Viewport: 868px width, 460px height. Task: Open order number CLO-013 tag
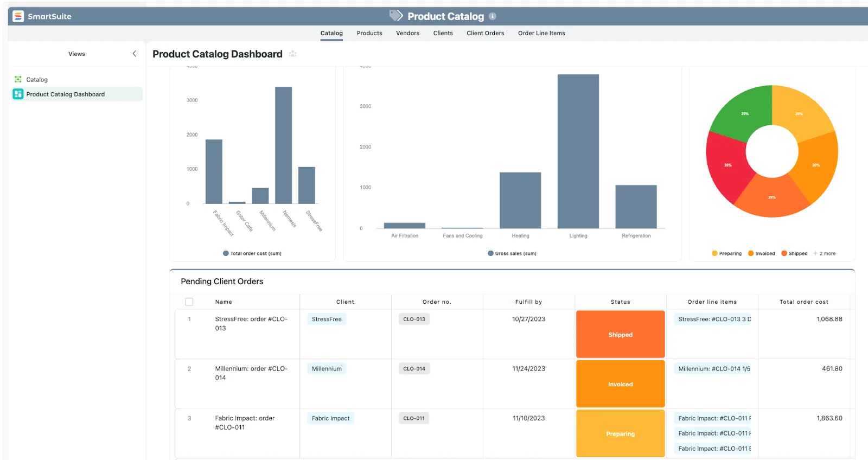click(414, 319)
